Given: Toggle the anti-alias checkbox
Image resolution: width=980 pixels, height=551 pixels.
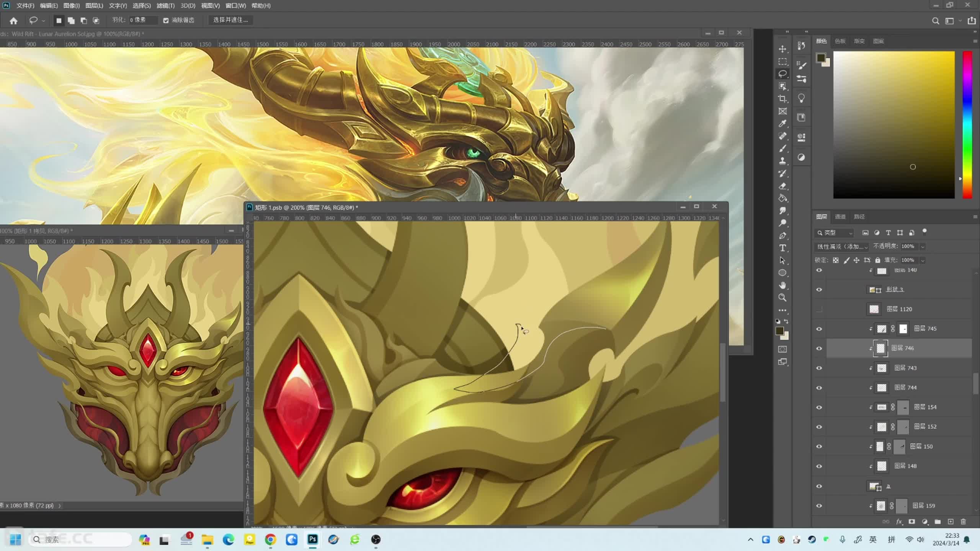Looking at the screenshot, I should [x=166, y=20].
